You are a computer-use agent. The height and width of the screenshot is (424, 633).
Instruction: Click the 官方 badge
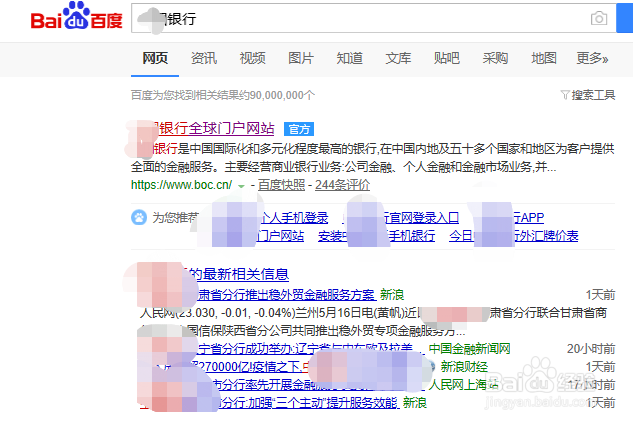tap(299, 129)
